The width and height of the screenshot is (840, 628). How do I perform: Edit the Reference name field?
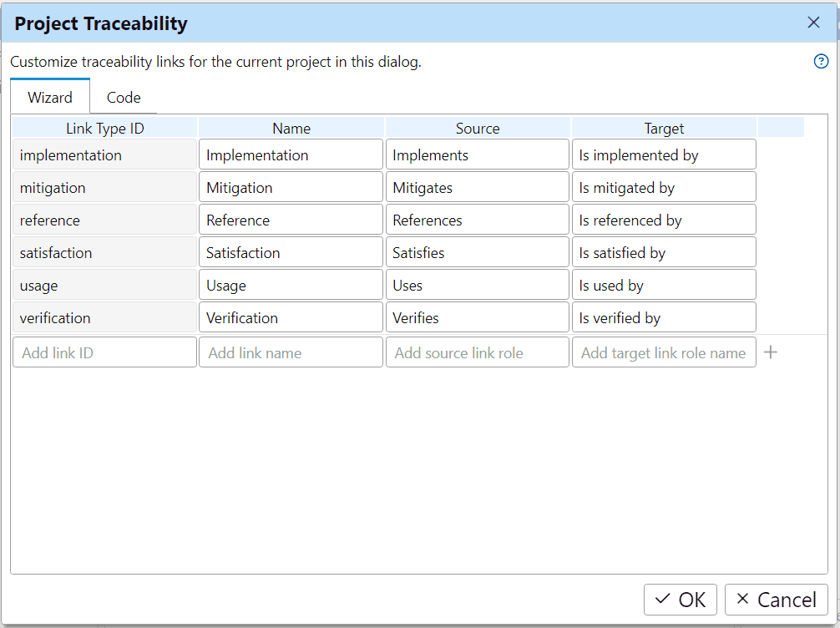(x=291, y=220)
